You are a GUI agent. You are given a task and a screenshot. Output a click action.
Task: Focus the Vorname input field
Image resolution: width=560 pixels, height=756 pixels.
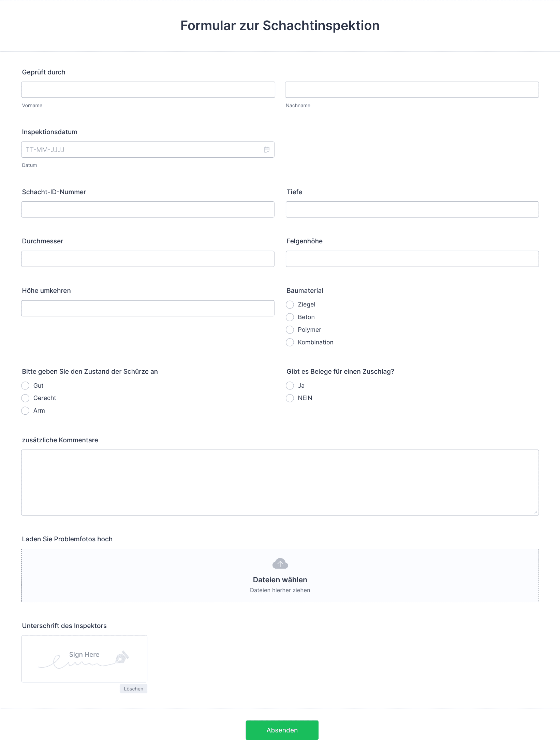point(148,90)
